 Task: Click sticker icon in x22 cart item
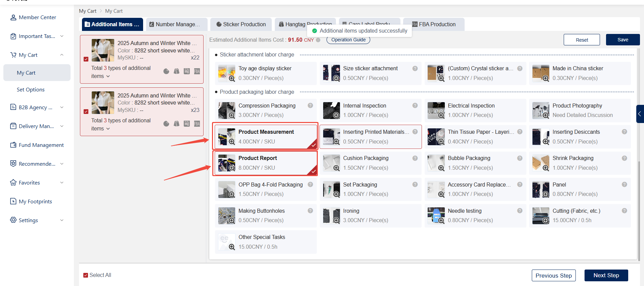pyautogui.click(x=166, y=71)
